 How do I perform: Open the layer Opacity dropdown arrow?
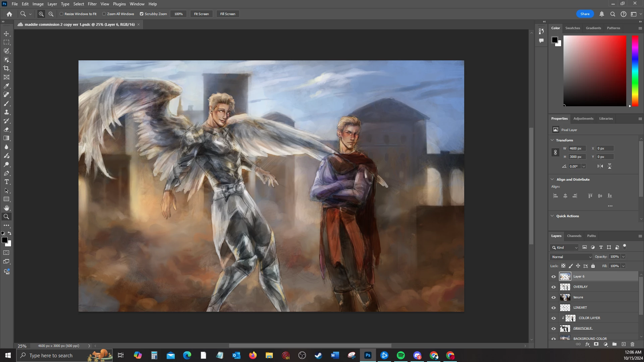(x=623, y=257)
